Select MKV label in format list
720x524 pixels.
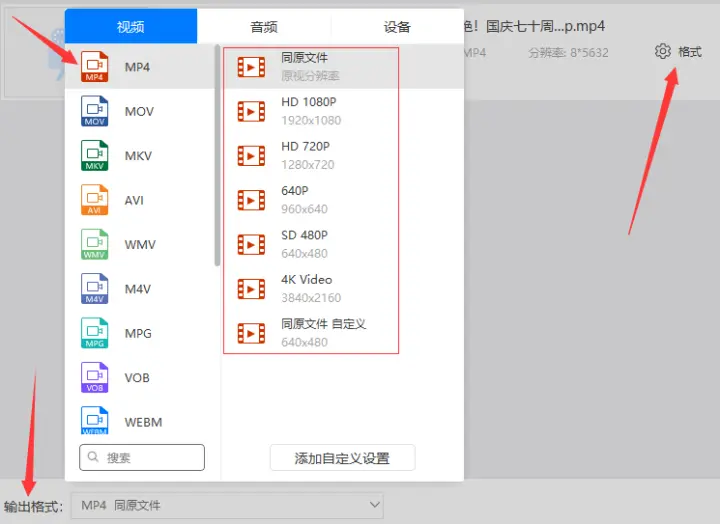click(138, 156)
